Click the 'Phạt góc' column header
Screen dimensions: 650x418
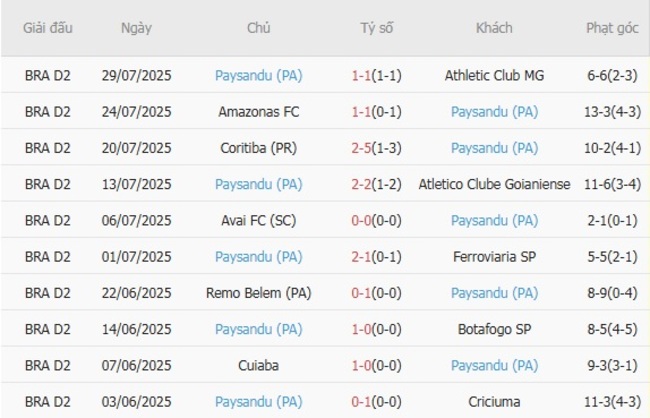tap(611, 28)
